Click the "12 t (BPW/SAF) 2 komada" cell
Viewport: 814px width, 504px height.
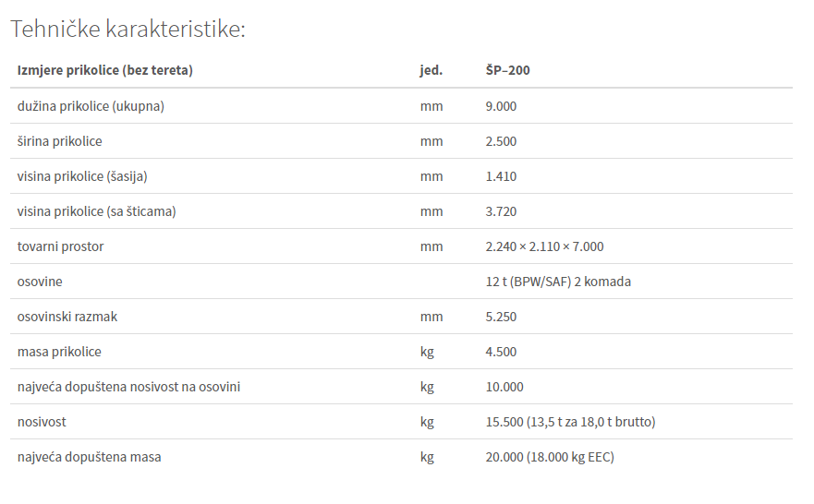pyautogui.click(x=558, y=282)
